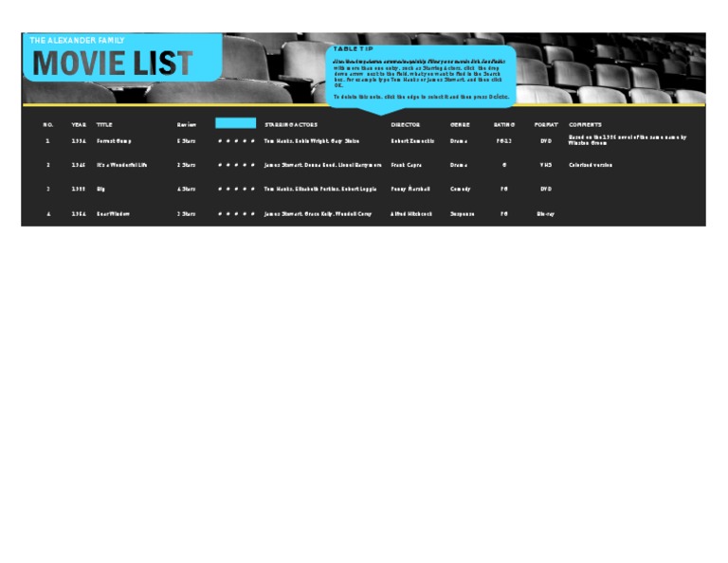Click the TITLE column header

(104, 125)
